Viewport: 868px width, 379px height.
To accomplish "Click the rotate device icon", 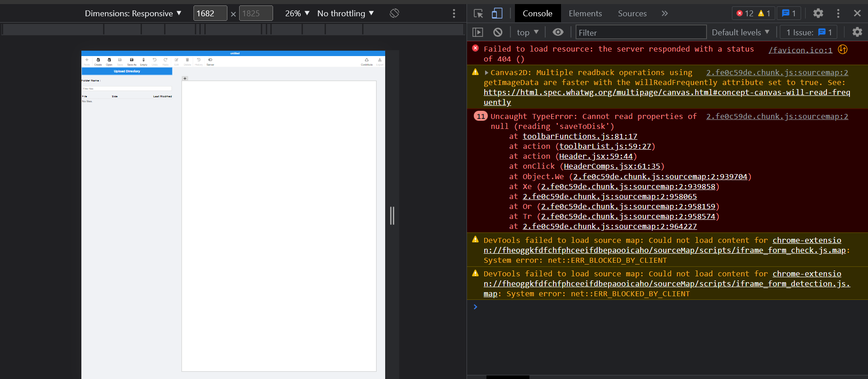I will pyautogui.click(x=394, y=13).
